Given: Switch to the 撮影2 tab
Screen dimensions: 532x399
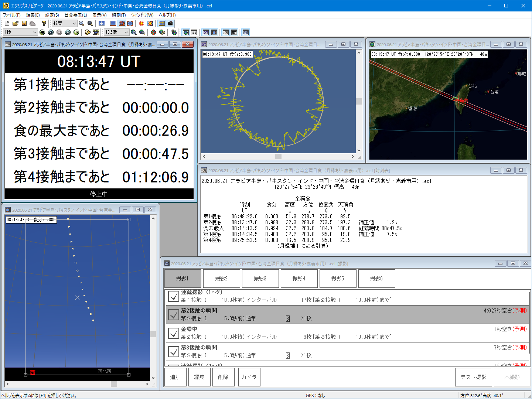Looking at the screenshot, I should (221, 279).
